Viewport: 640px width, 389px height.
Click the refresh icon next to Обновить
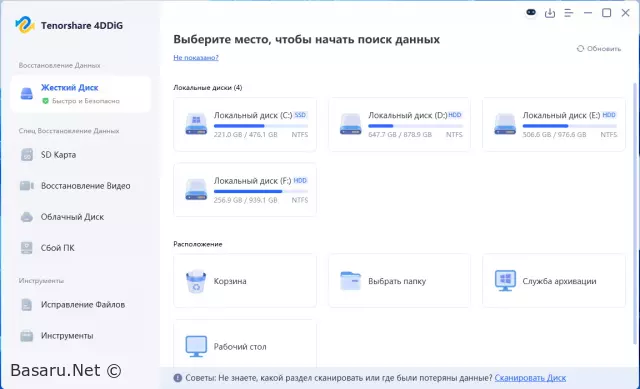pyautogui.click(x=580, y=49)
